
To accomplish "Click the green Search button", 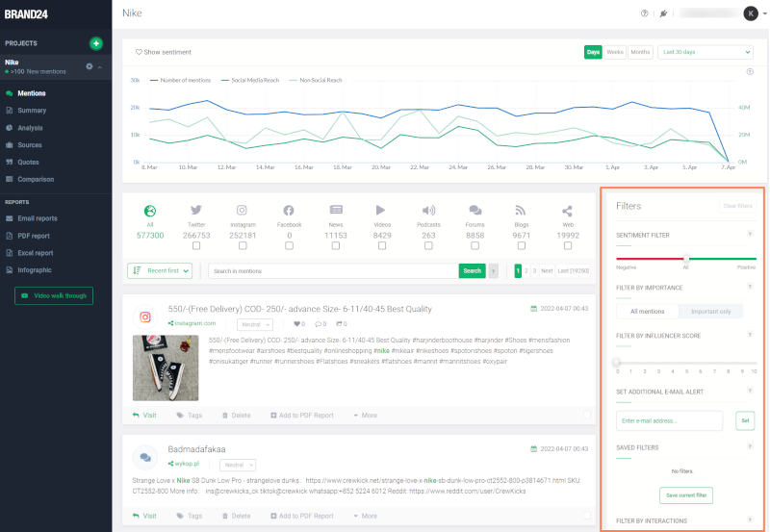I will click(472, 271).
